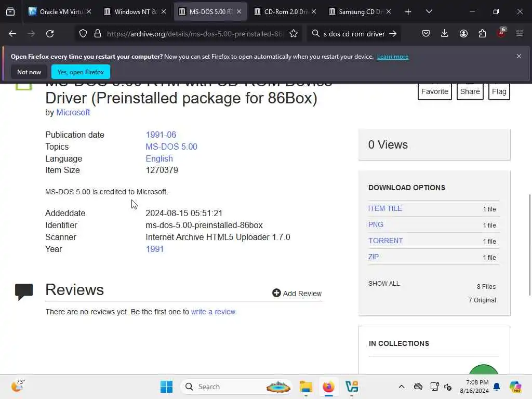Download ZIP file option

click(x=373, y=257)
